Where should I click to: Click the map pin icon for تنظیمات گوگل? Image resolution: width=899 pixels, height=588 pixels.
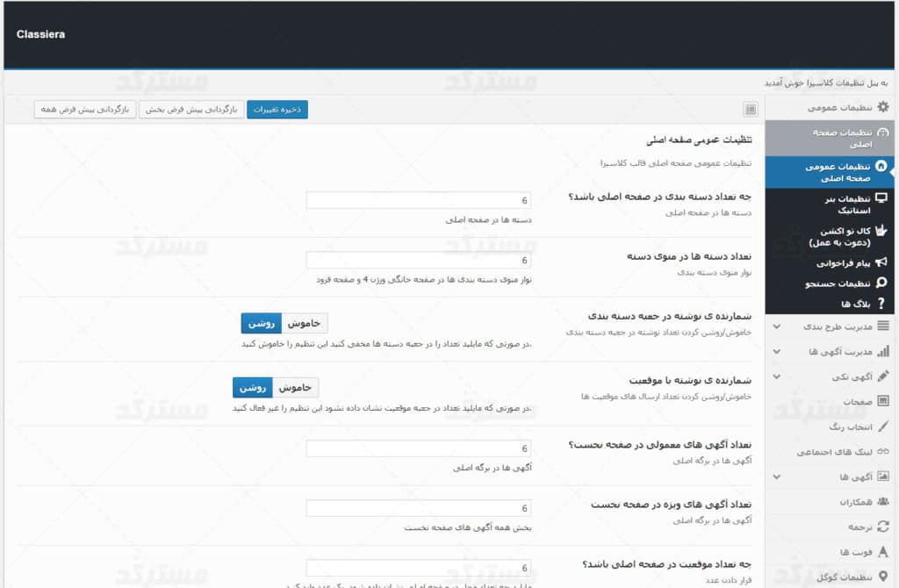[x=883, y=577]
